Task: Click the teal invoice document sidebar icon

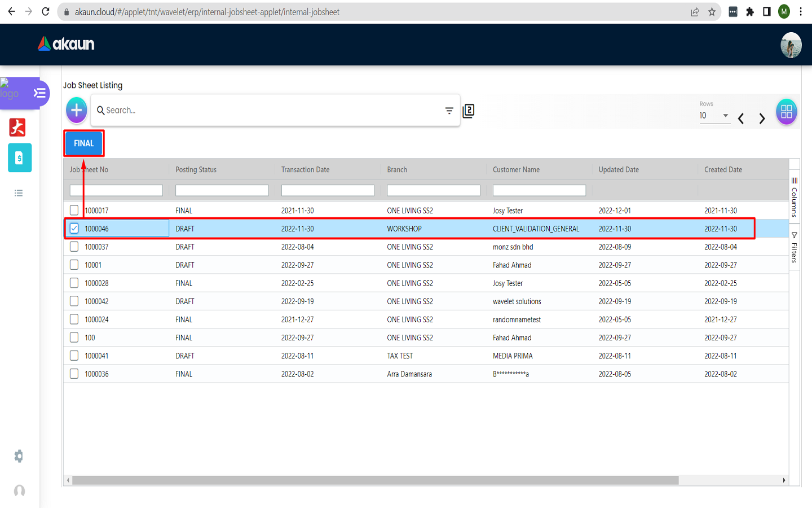Action: 20,158
